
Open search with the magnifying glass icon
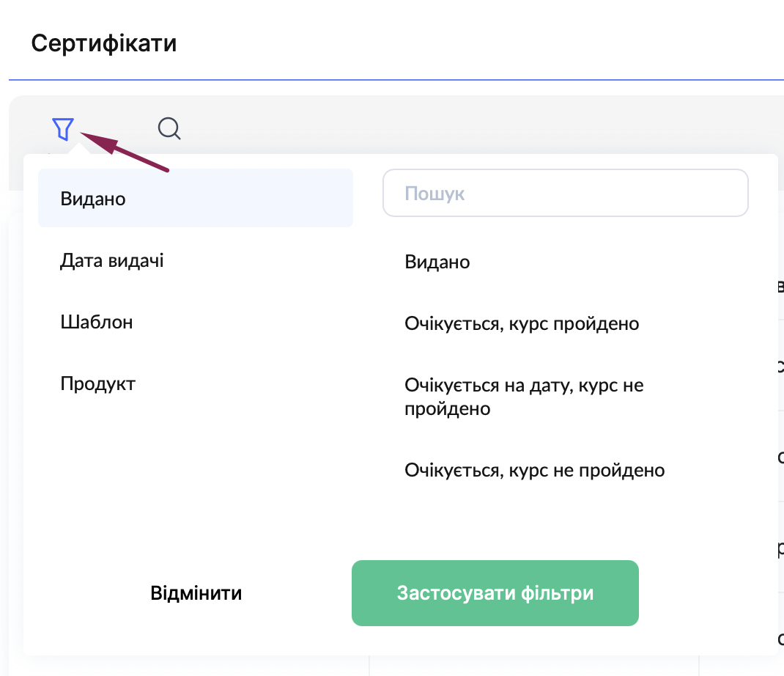coord(169,129)
